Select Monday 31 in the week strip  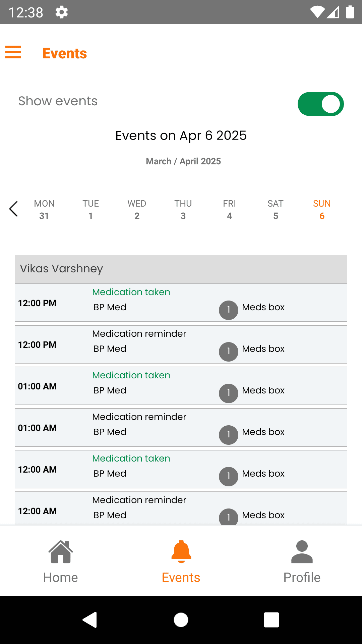pyautogui.click(x=44, y=210)
